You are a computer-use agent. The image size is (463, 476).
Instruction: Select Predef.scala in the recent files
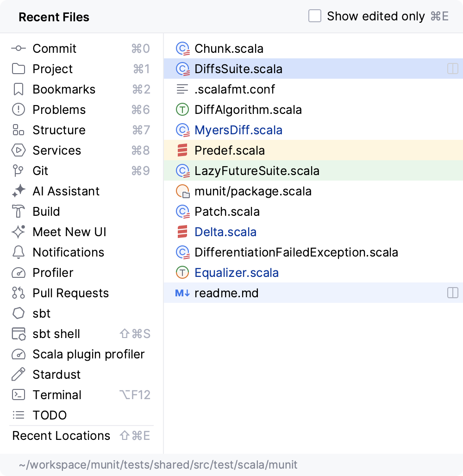(x=230, y=150)
